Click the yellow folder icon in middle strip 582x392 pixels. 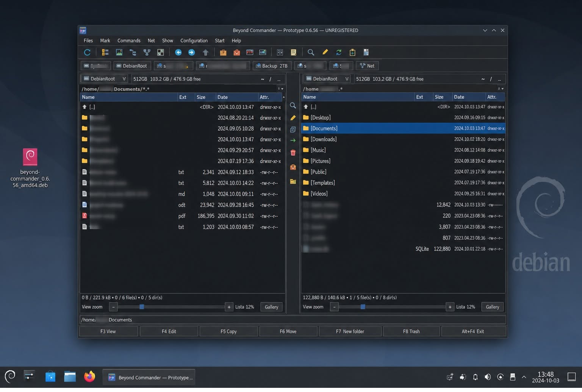coord(293,181)
